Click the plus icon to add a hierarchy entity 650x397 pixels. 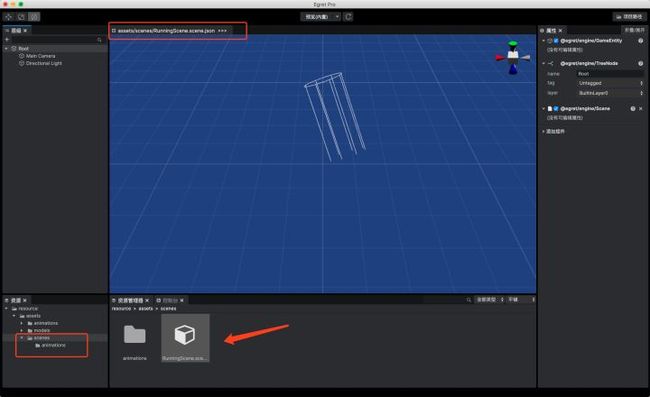point(7,39)
